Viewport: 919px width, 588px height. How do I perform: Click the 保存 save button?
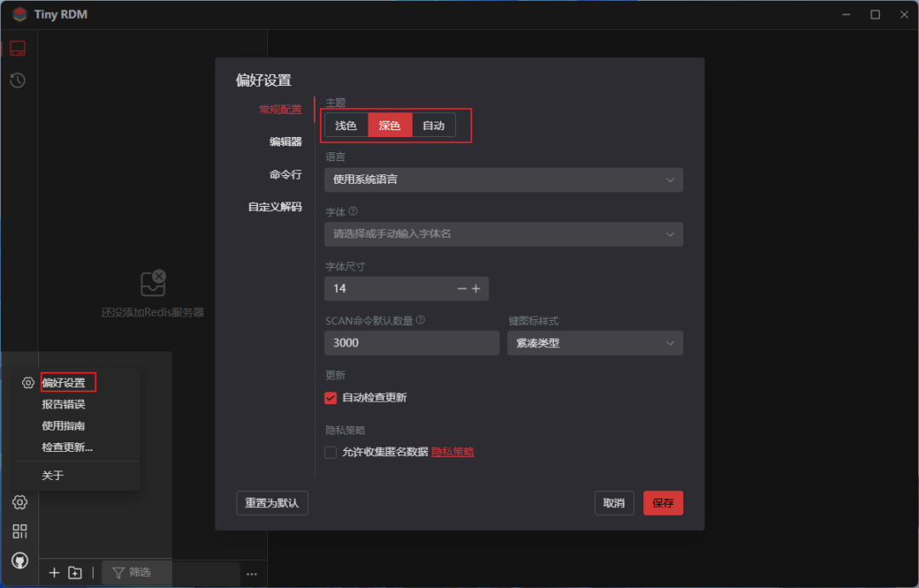[x=663, y=503]
